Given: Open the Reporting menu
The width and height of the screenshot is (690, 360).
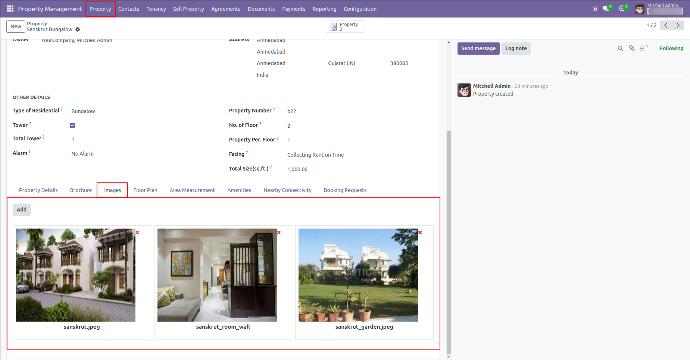Looking at the screenshot, I should click(324, 9).
